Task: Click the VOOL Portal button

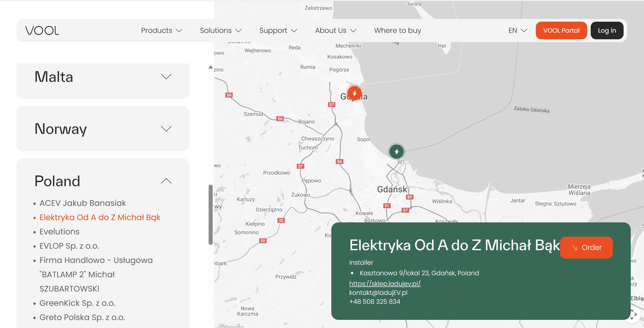Action: click(x=561, y=30)
